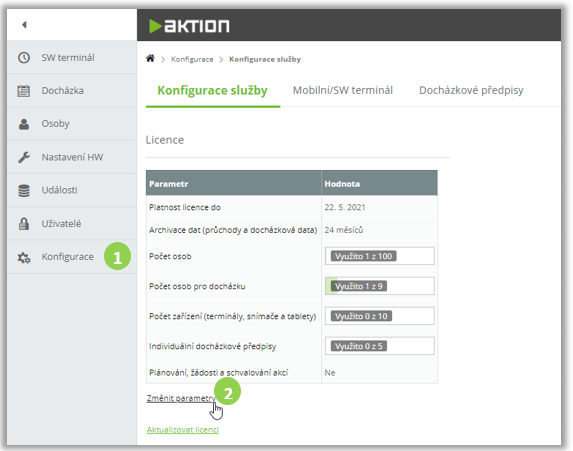Screen dimensions: 573x451
Task: Click the Počet osob label
Action: pos(170,256)
